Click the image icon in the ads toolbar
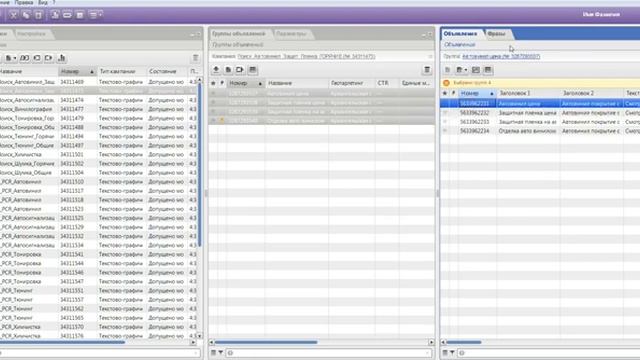The image size is (640, 360). coord(476,70)
